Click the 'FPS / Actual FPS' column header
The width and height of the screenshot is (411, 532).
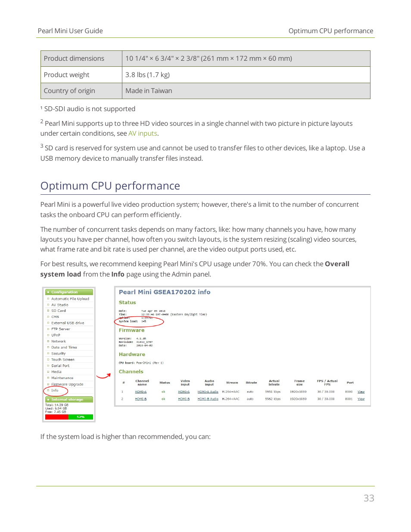pyautogui.click(x=327, y=383)
